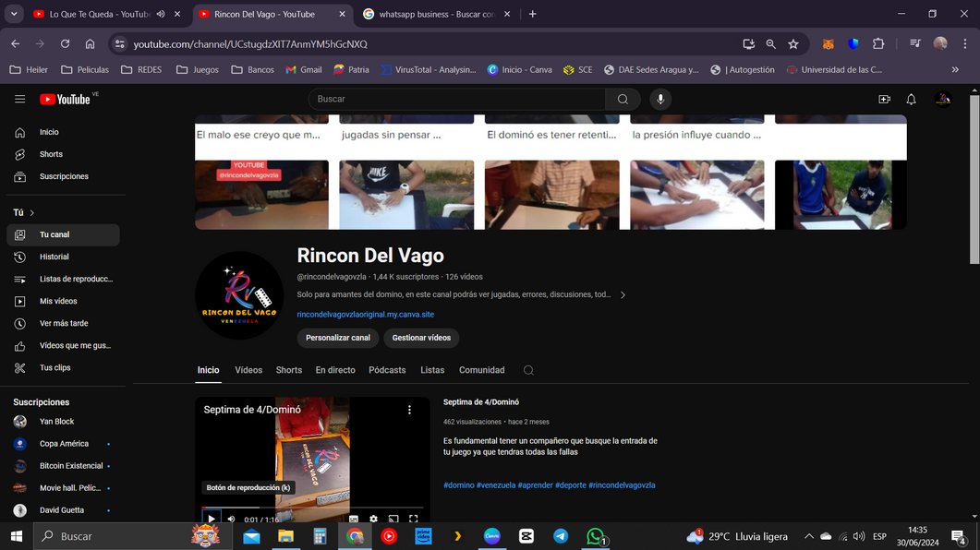Click the Chrome address bar URL
The image size is (980, 550).
point(250,44)
